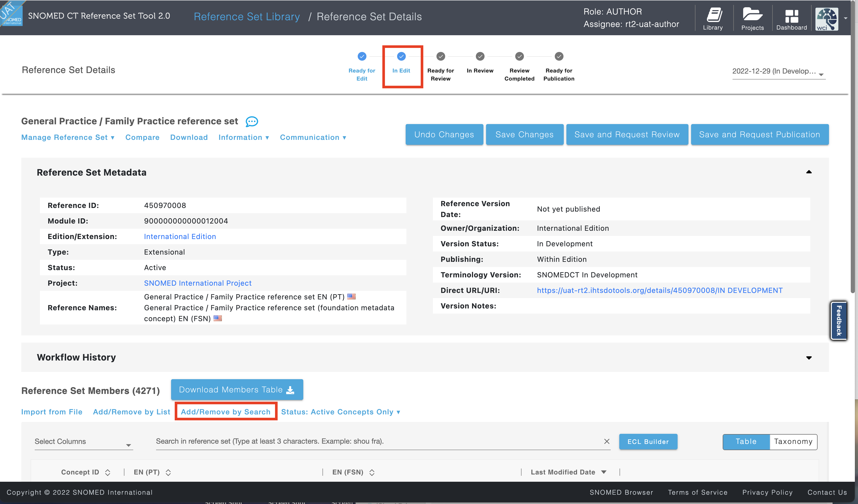This screenshot has width=858, height=504.
Task: Open the Privacy Policy footer link
Action: 768,492
